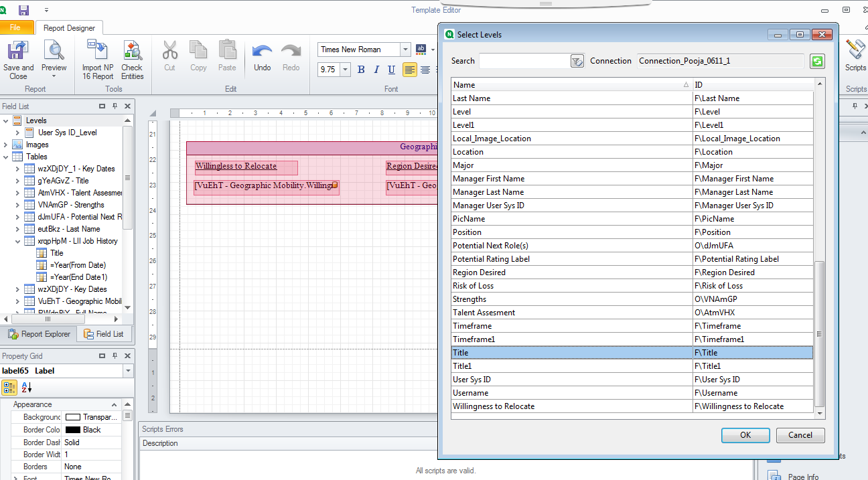
Task: Expand the Images tree node
Action: coord(6,145)
